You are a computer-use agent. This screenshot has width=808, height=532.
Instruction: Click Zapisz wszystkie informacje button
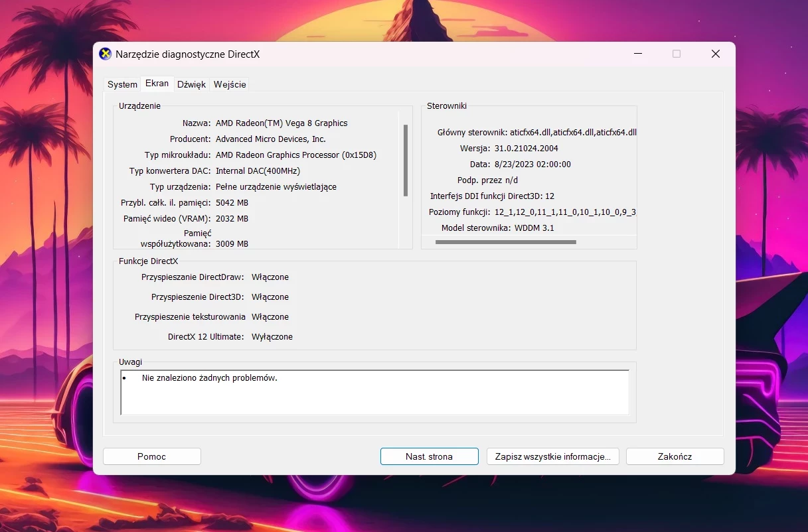(x=553, y=456)
